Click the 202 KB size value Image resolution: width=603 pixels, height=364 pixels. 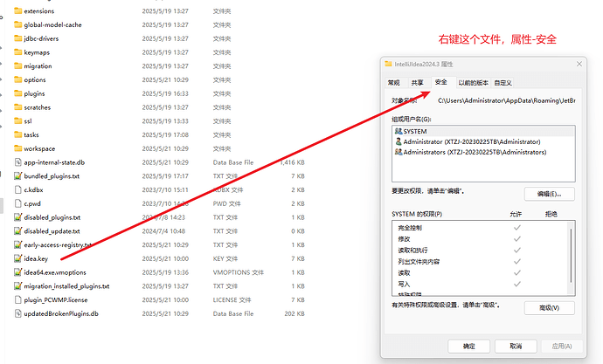pyautogui.click(x=295, y=313)
